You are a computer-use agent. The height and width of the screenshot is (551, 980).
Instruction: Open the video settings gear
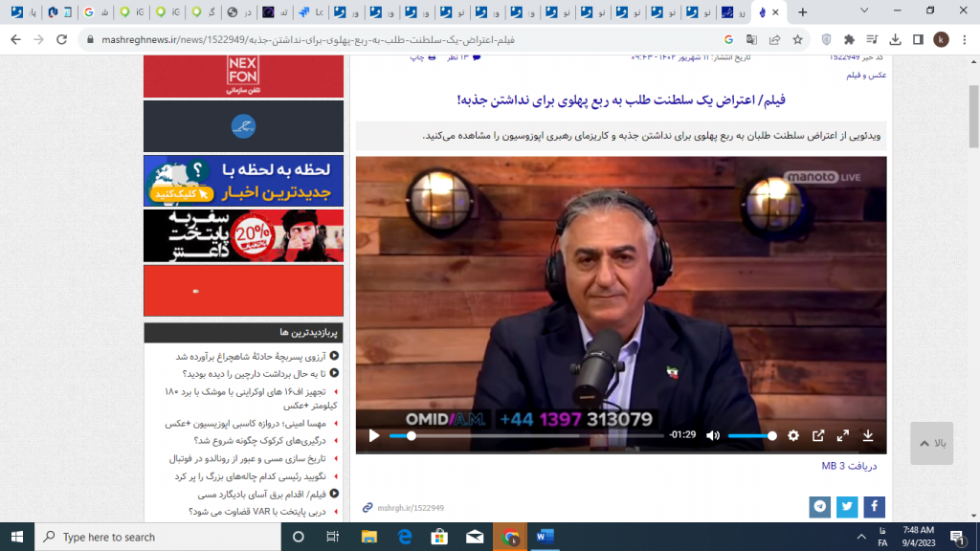click(793, 436)
